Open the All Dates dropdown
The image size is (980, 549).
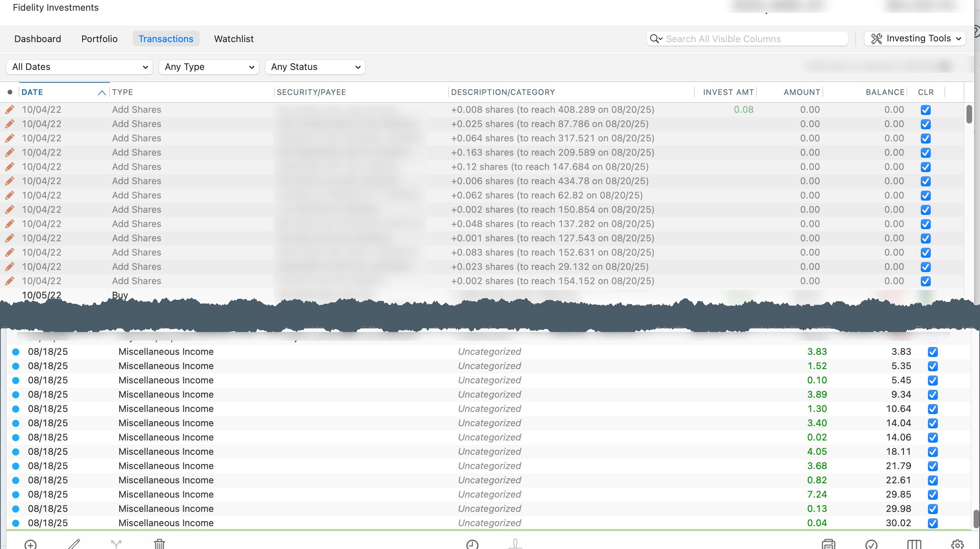[79, 67]
